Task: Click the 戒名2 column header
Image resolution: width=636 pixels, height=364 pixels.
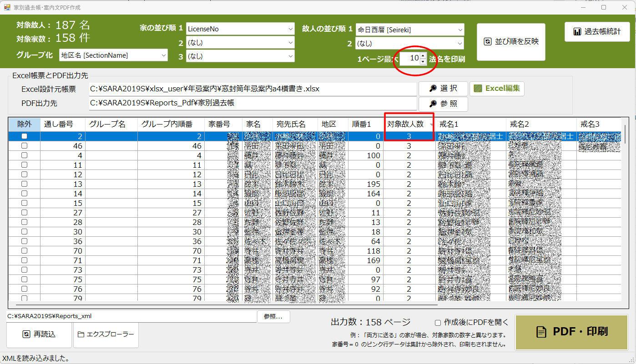Action: 541,124
